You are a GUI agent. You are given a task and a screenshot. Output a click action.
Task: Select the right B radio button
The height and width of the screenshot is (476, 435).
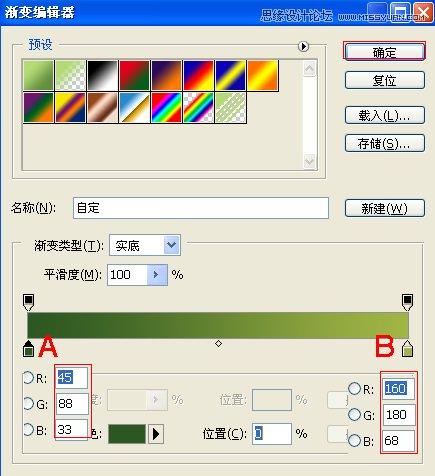coord(354,440)
